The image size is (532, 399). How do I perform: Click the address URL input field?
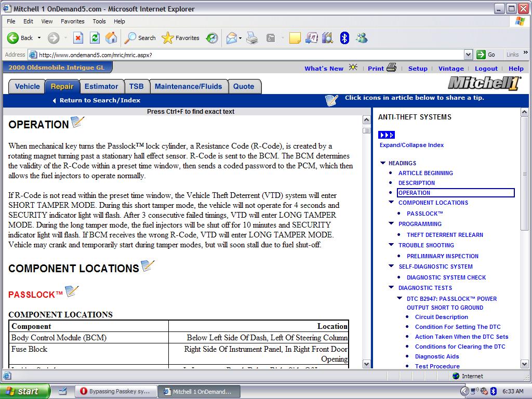[x=251, y=55]
